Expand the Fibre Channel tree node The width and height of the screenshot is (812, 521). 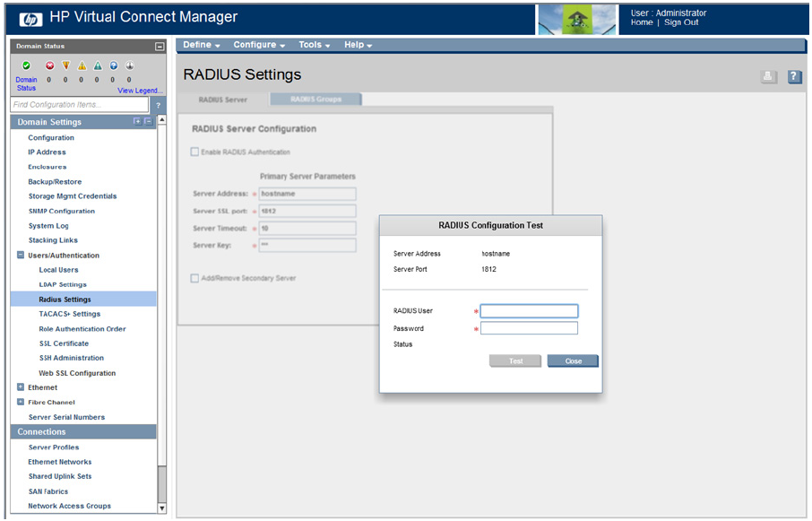pos(21,402)
